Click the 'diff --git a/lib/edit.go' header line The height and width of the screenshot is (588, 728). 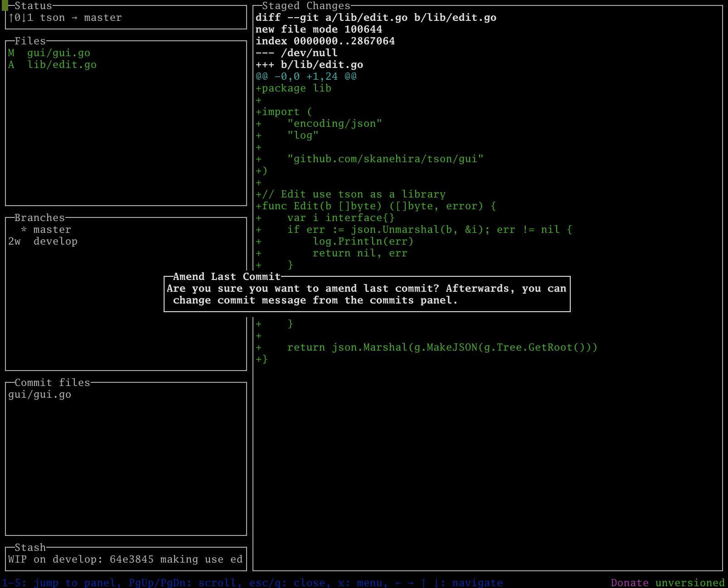point(376,18)
